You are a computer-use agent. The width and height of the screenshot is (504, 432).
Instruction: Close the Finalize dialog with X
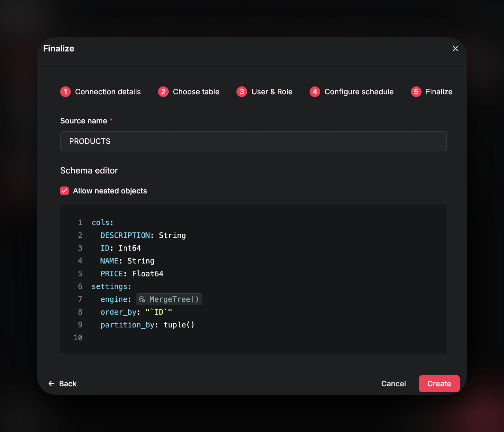(455, 49)
